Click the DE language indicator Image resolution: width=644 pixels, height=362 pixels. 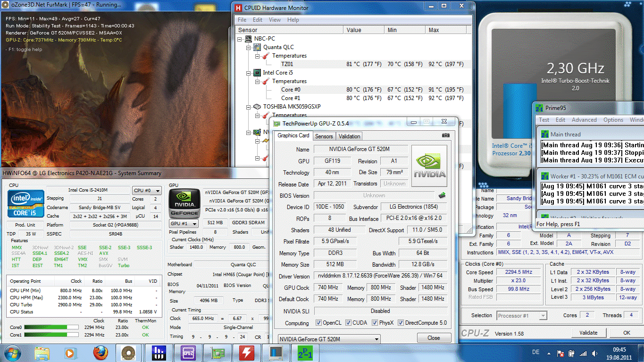click(535, 353)
